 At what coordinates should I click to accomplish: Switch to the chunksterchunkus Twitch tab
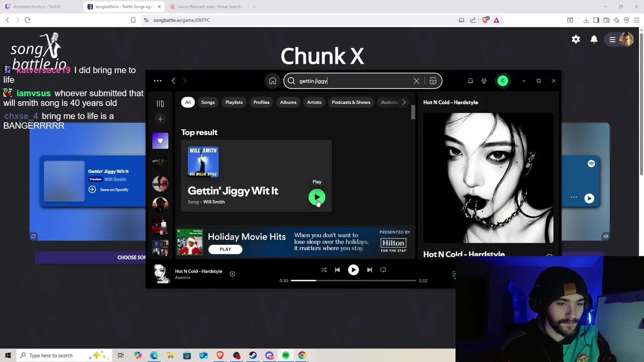click(x=36, y=7)
